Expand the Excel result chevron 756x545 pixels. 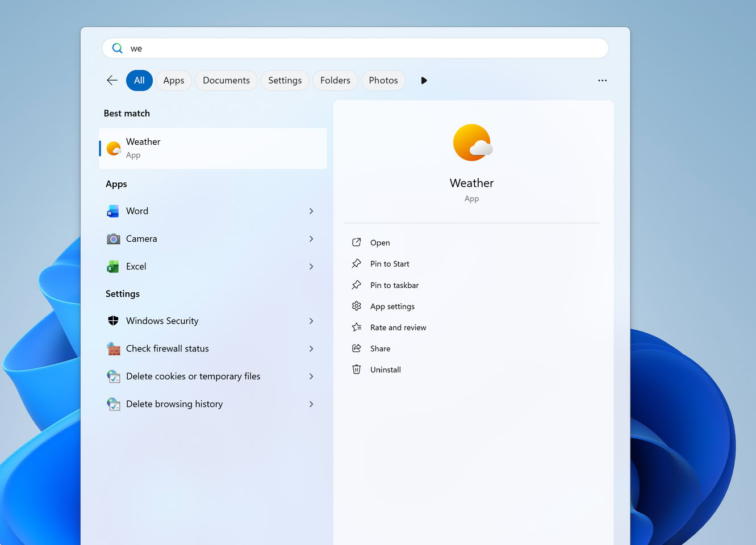pos(311,267)
